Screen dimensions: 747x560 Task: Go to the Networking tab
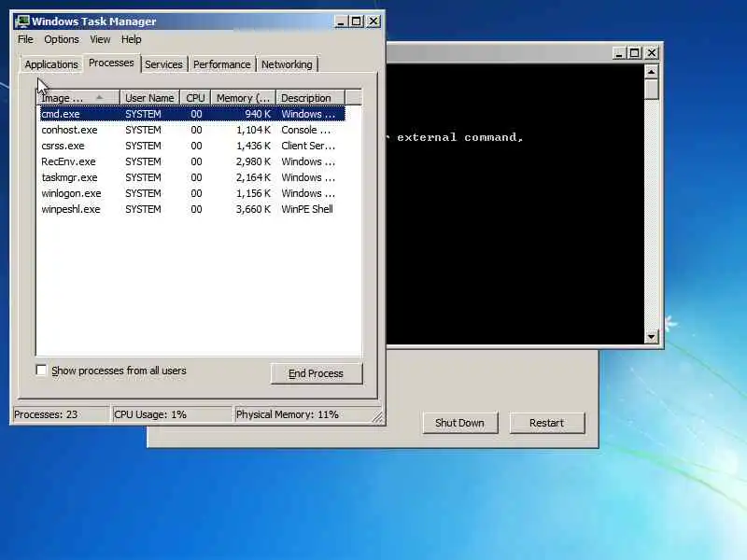click(287, 64)
